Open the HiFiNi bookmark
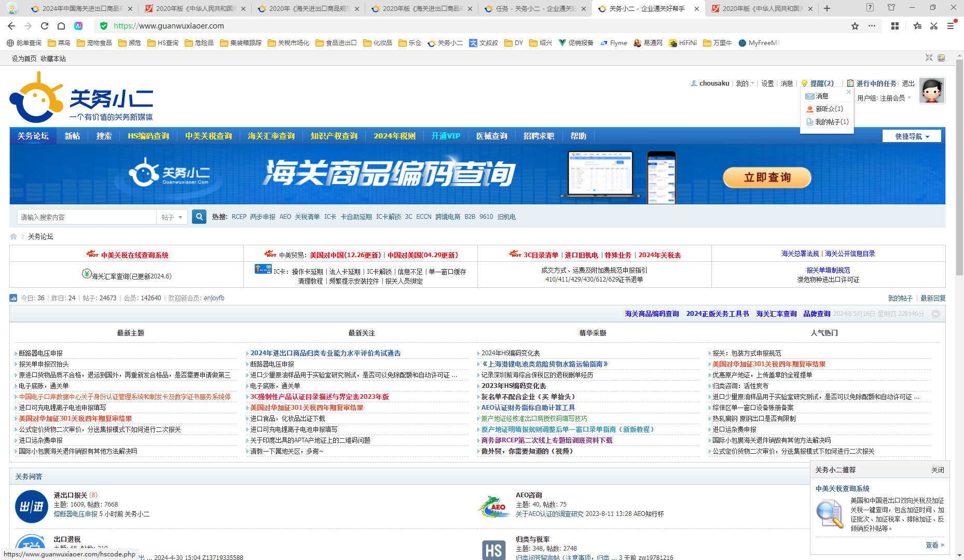 tap(683, 43)
